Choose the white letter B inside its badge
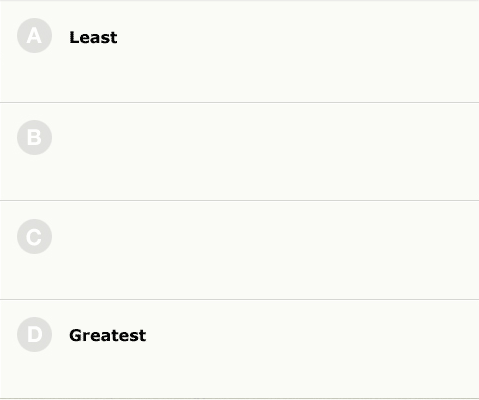This screenshot has height=400, width=479. click(34, 137)
